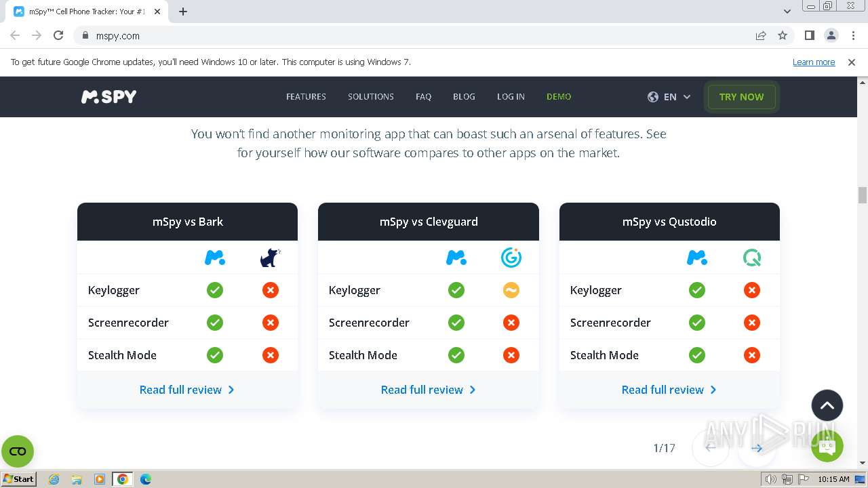Click the taskbar volume icon

[x=771, y=479]
